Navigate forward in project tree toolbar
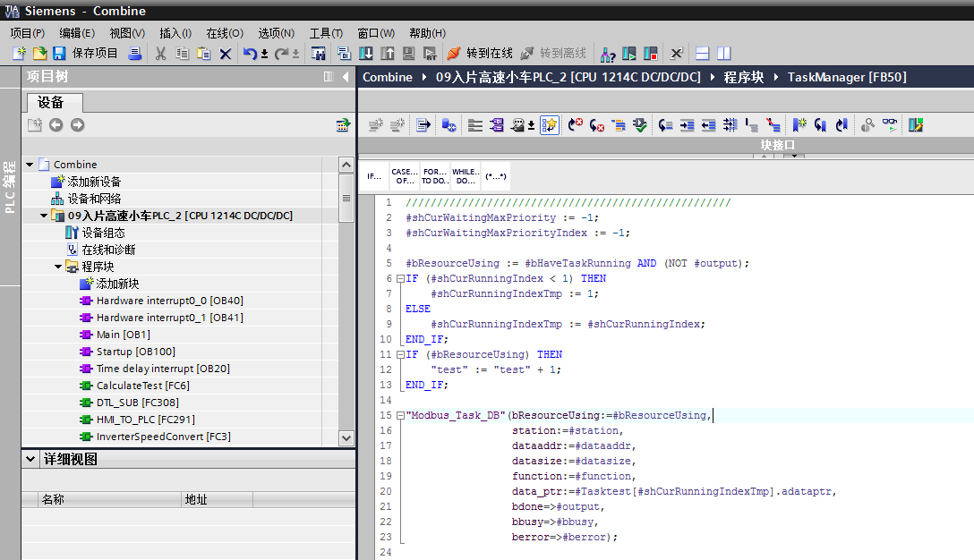Screen dimensions: 974x560 pos(77,124)
